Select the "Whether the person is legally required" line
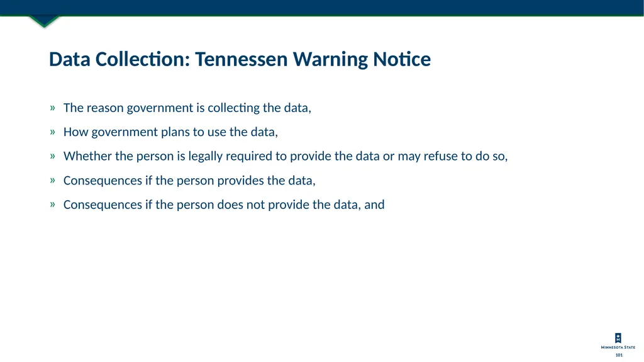Image resolution: width=644 pixels, height=362 pixels. tap(286, 156)
